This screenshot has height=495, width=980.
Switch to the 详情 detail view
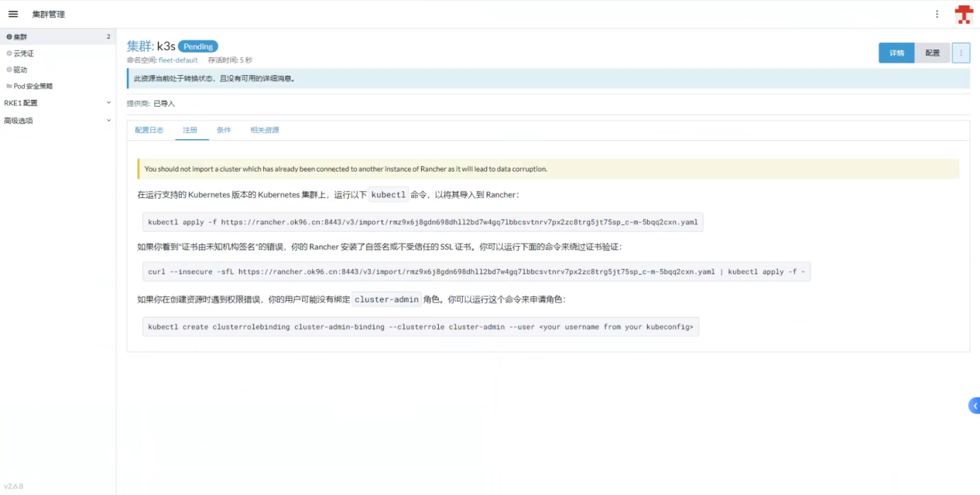click(896, 53)
